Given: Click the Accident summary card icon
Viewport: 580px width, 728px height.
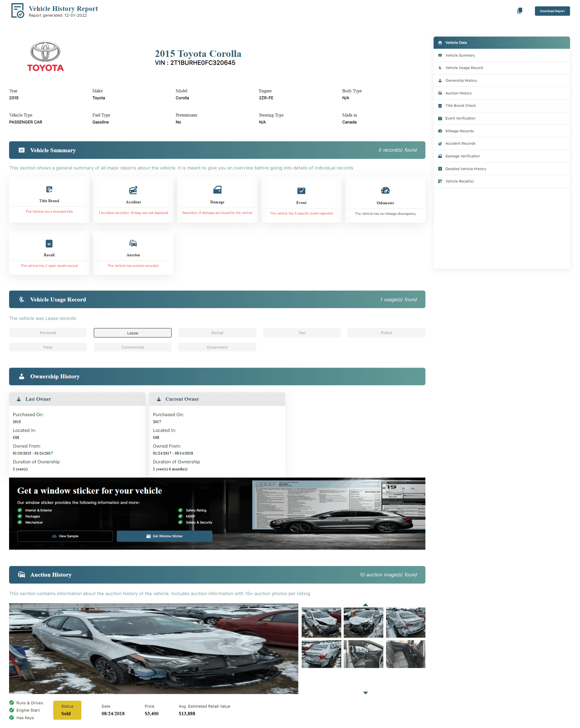Looking at the screenshot, I should click(133, 190).
